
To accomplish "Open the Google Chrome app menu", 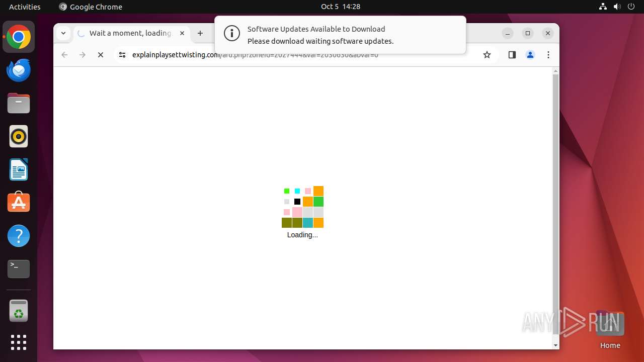I will (91, 7).
